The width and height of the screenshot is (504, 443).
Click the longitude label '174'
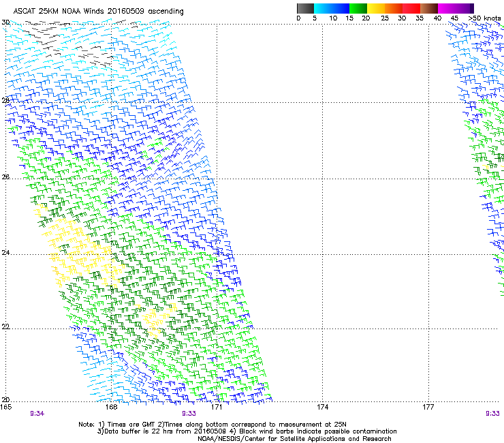coord(323,407)
